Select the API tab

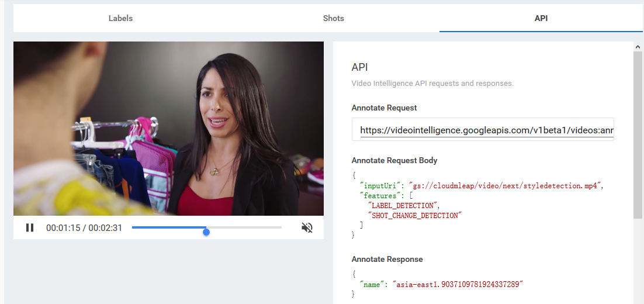pos(541,19)
